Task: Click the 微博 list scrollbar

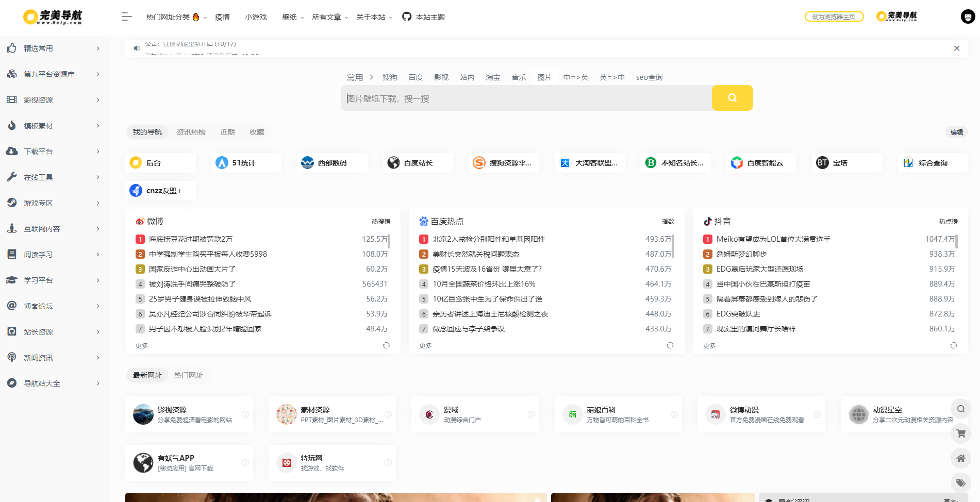Action: (389, 241)
